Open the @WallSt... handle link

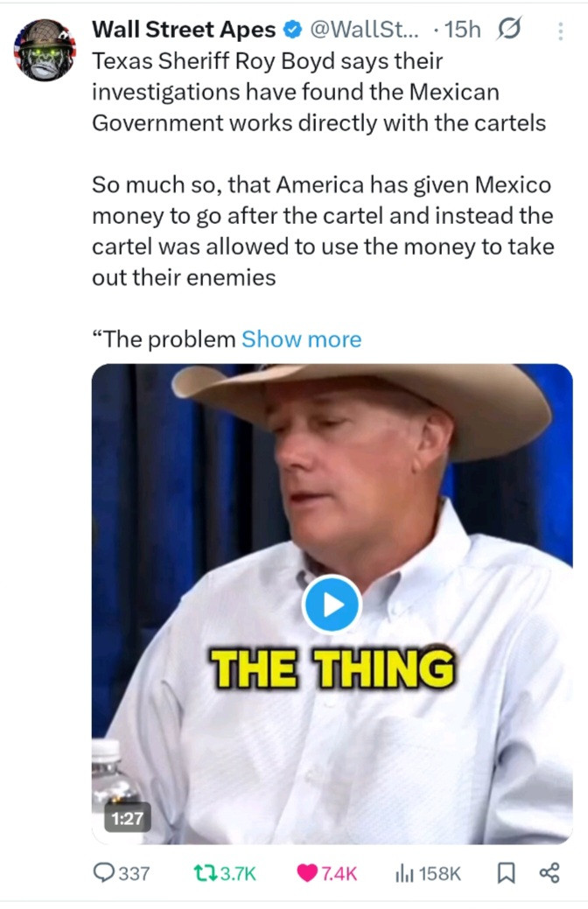tap(365, 29)
